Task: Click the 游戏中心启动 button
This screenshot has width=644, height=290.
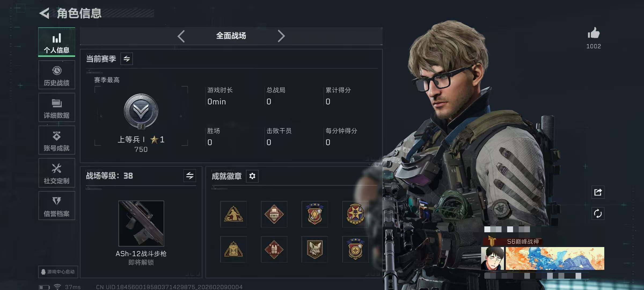Action: point(58,272)
